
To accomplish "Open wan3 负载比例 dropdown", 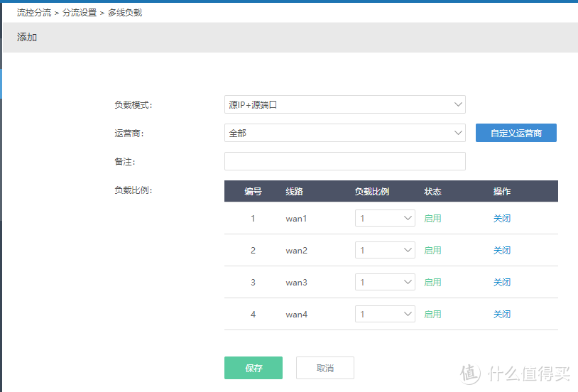I will coord(385,282).
